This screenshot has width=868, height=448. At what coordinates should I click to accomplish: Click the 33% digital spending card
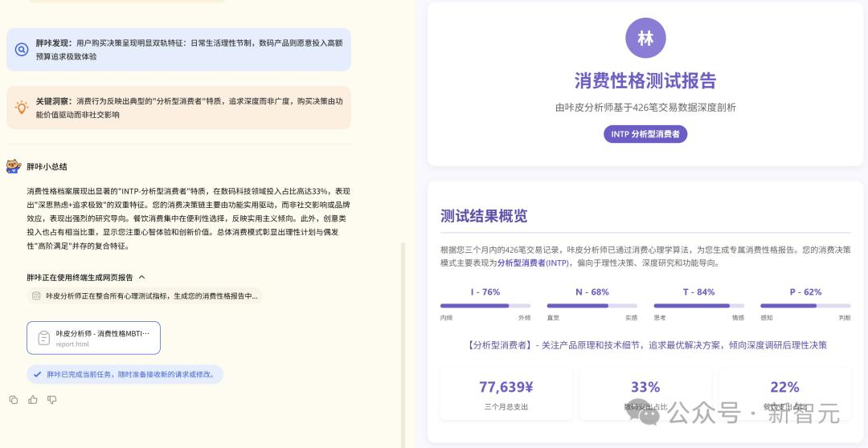pyautogui.click(x=645, y=394)
